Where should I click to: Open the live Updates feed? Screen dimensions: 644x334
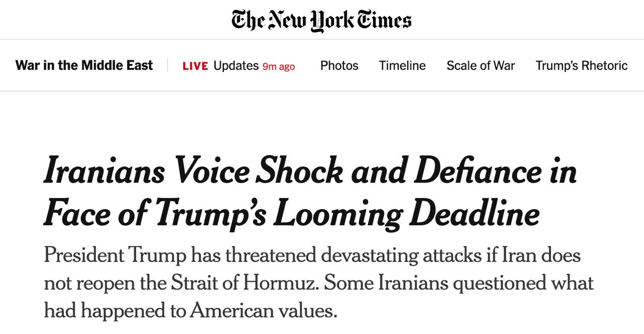236,65
